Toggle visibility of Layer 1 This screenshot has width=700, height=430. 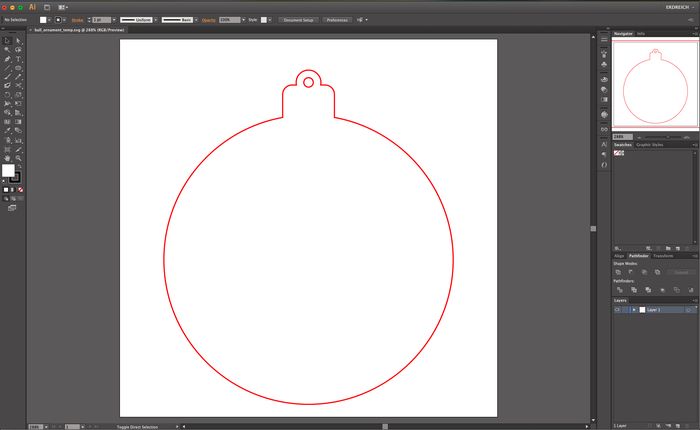pyautogui.click(x=617, y=310)
